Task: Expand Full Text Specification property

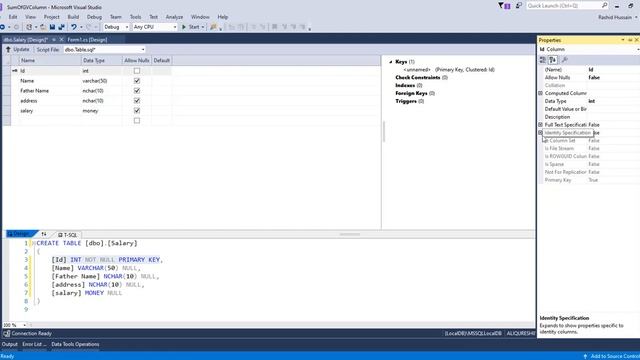Action: [x=540, y=124]
